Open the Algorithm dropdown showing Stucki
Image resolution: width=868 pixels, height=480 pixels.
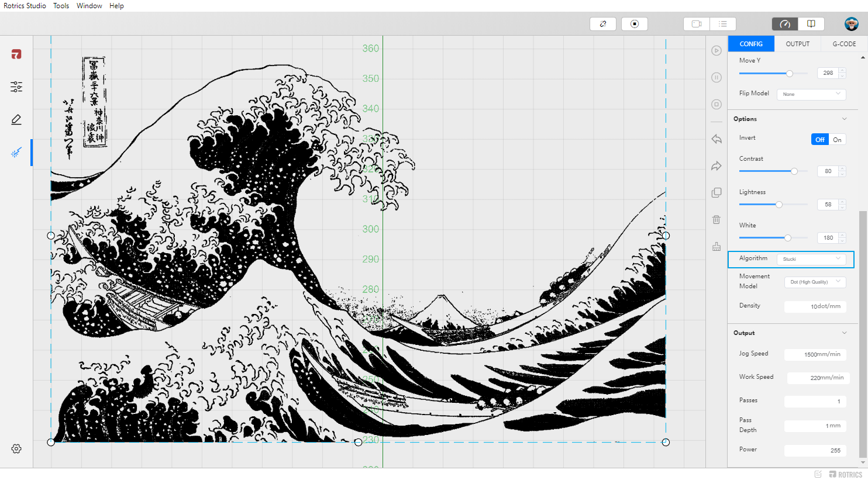click(x=811, y=259)
